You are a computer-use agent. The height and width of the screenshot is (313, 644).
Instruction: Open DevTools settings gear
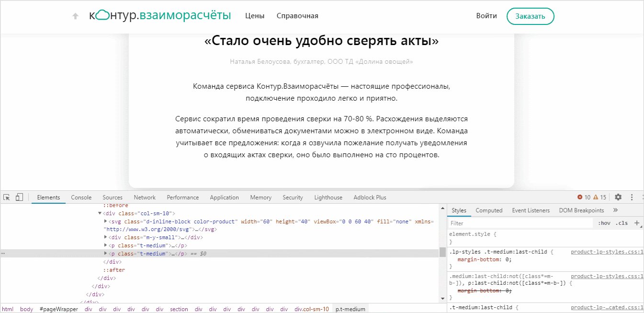pyautogui.click(x=618, y=197)
